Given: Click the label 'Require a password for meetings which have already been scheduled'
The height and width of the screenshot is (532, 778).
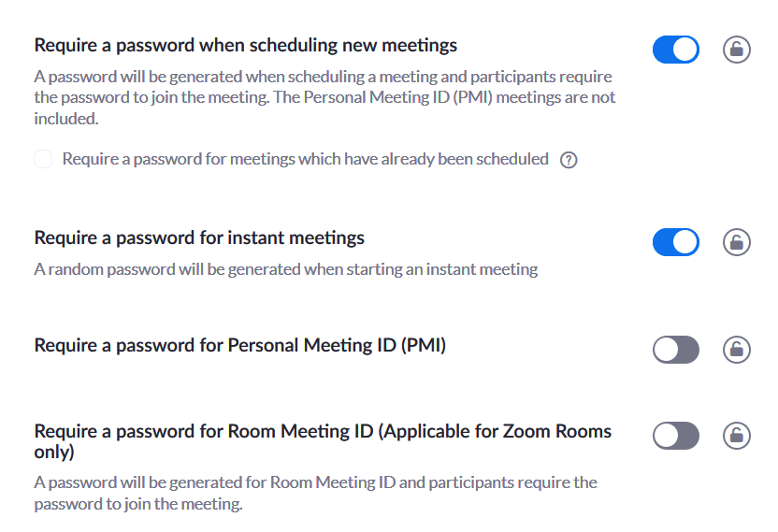Looking at the screenshot, I should coord(305,159).
